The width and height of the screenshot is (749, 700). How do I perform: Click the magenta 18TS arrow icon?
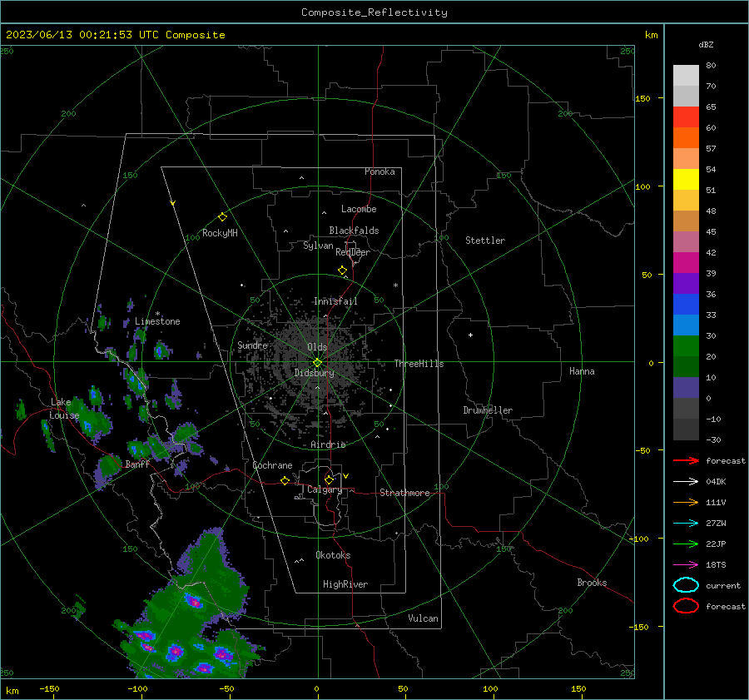pos(686,565)
